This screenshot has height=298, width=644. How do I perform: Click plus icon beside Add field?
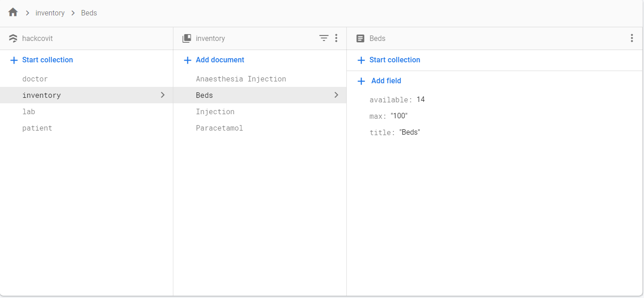coord(361,81)
